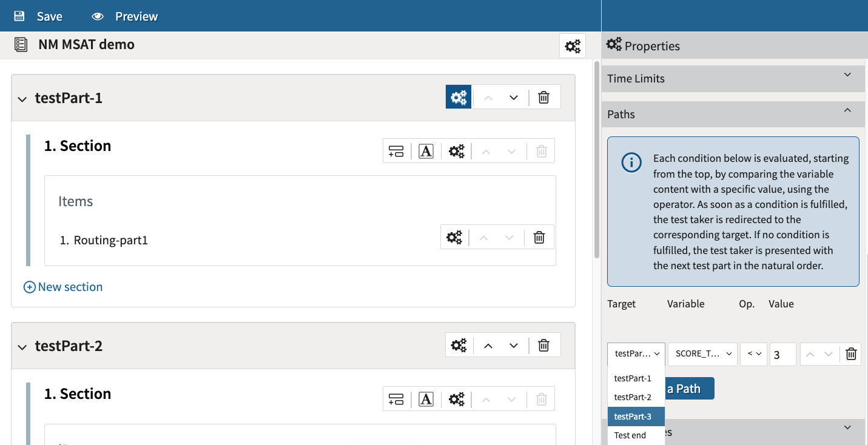Open testPart-1 properties gear icon
Screen dimensions: 868x445
pyautogui.click(x=459, y=97)
